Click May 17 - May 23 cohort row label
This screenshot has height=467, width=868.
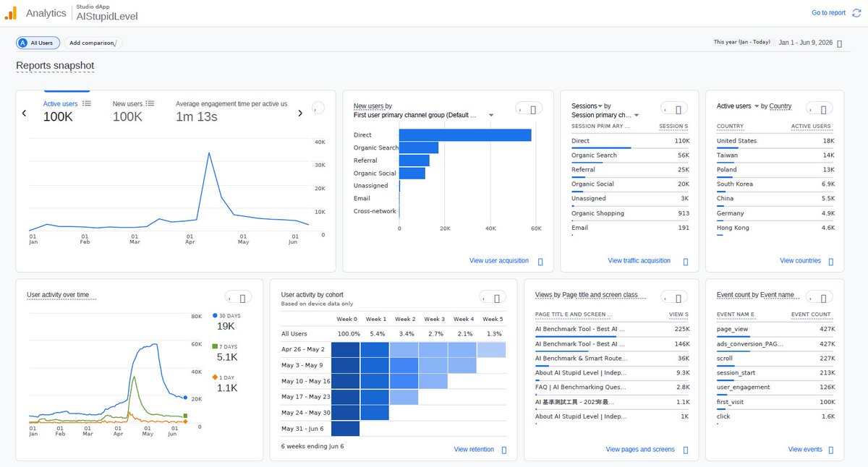[x=305, y=397]
